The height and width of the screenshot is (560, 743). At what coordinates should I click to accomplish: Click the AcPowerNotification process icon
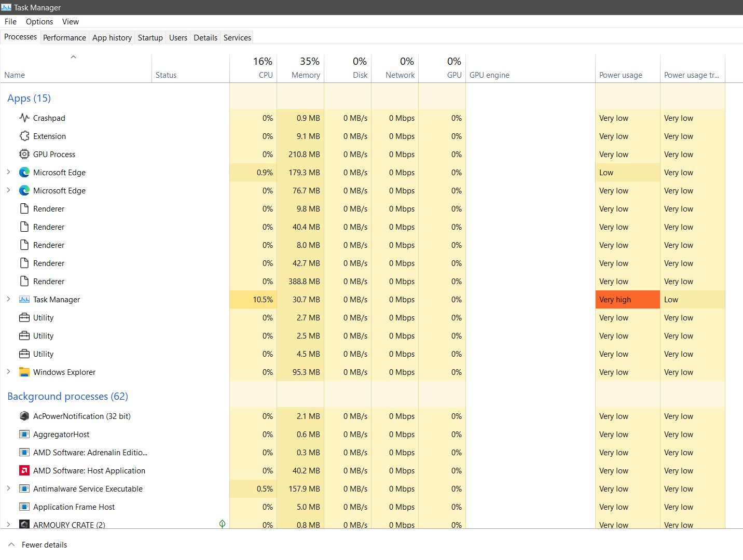[24, 416]
